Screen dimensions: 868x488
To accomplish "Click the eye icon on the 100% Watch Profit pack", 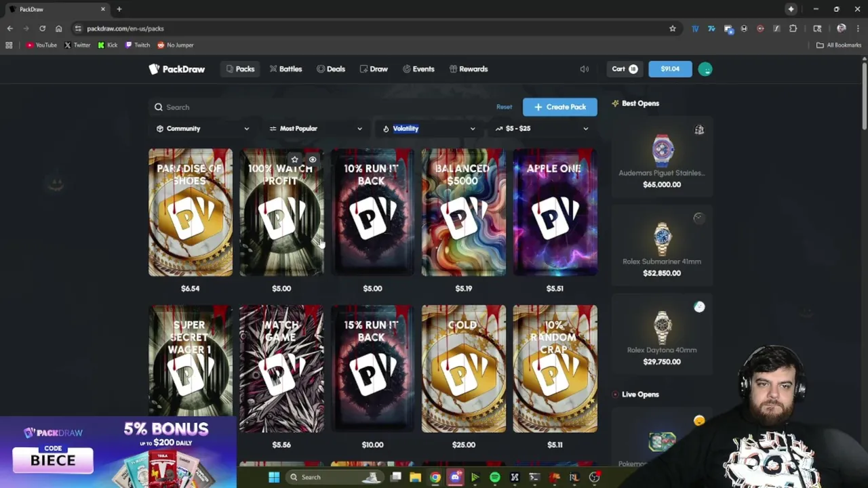I will (313, 159).
